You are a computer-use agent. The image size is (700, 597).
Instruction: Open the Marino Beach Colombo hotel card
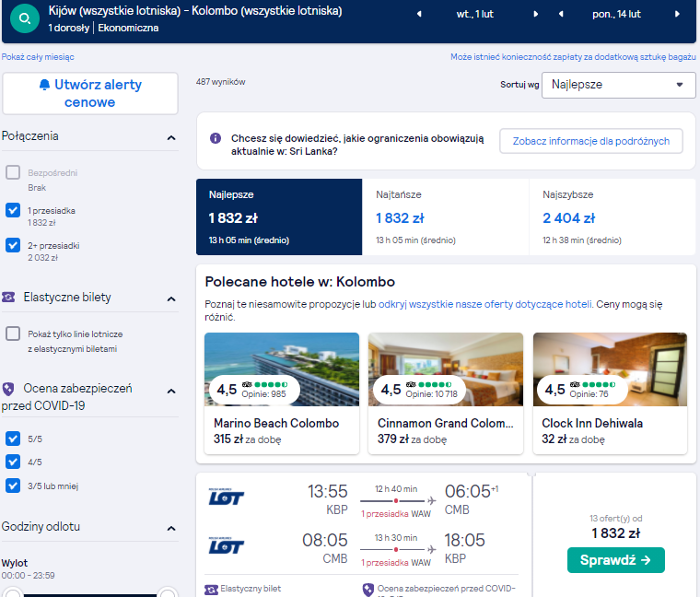click(282, 393)
